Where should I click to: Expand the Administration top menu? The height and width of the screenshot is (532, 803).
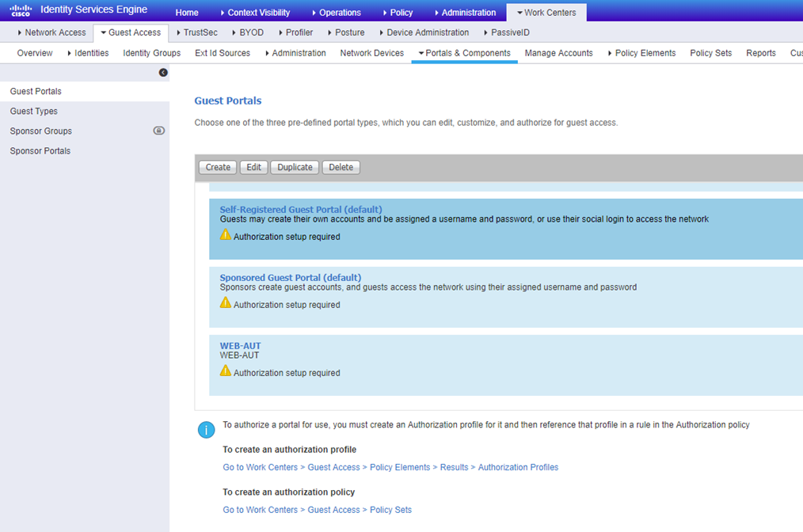click(465, 13)
